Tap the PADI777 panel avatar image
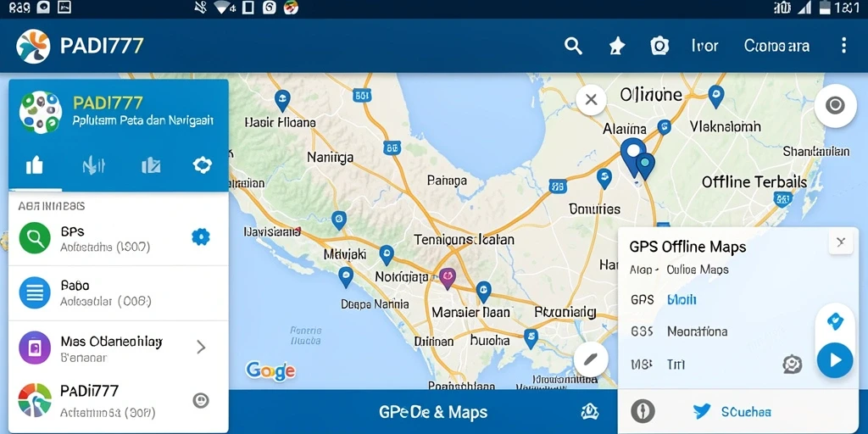Viewport: 868px width, 434px height. (41, 113)
